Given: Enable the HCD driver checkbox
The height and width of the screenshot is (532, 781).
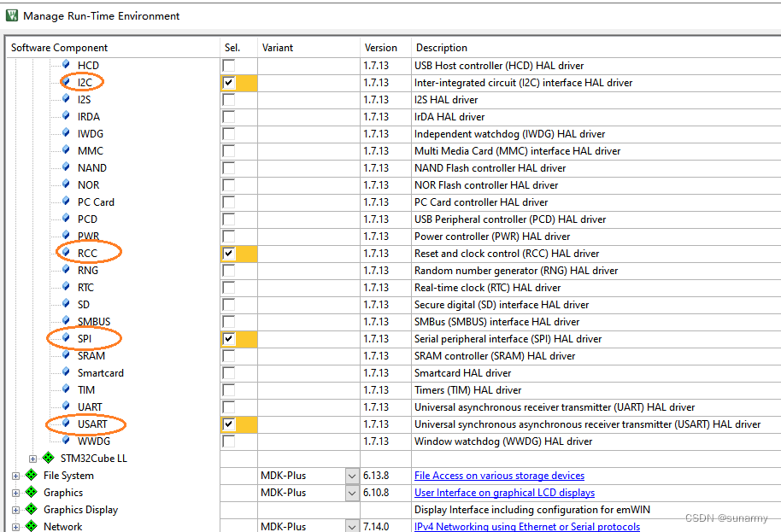Looking at the screenshot, I should 229,65.
